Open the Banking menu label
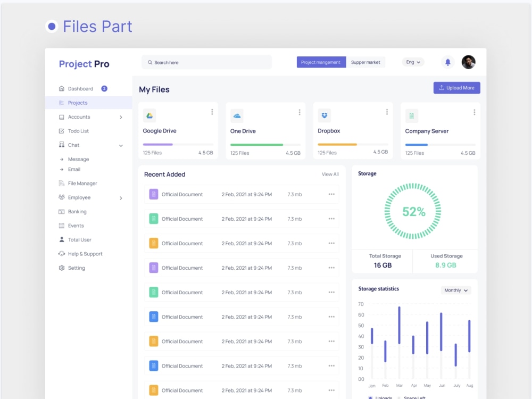 [77, 211]
